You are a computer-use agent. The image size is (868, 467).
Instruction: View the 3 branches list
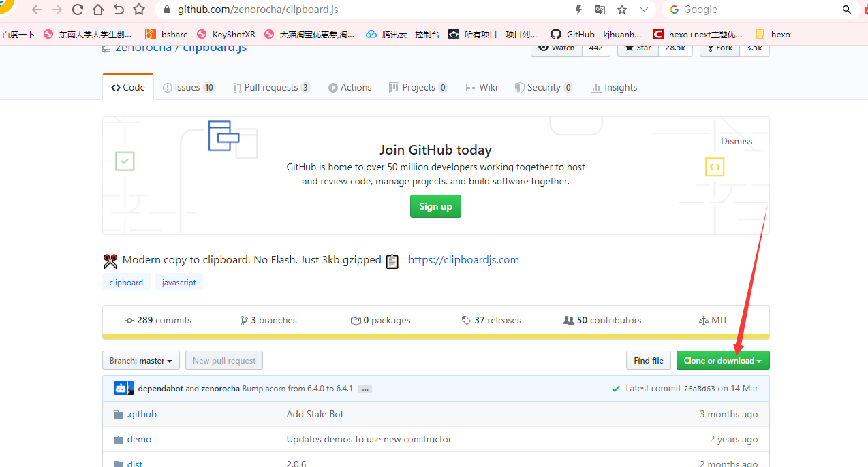(268, 320)
